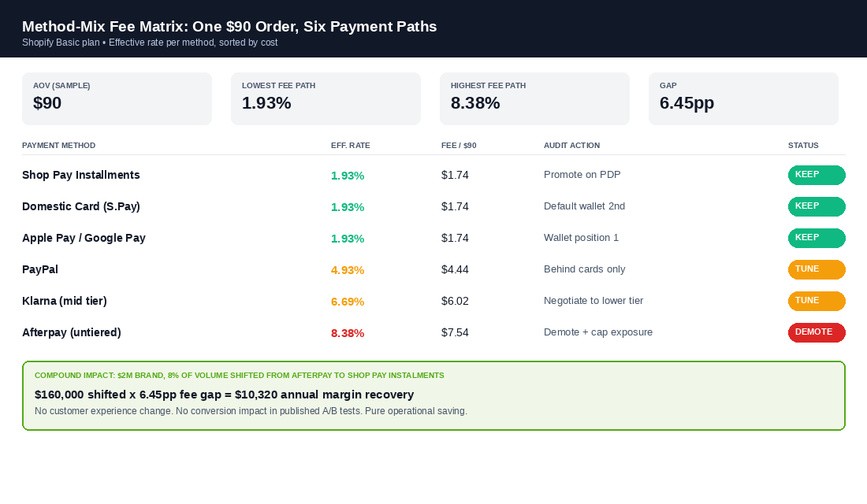867x504 pixels.
Task: Click Afterpay's 8.38% effective rate in table
Action: [348, 333]
